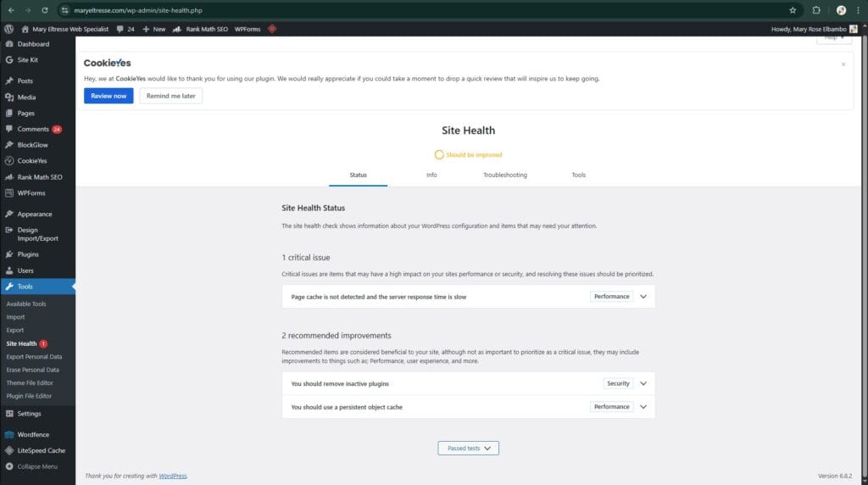This screenshot has height=485, width=868.
Task: Expand the remove inactive plugins item
Action: pos(643,383)
